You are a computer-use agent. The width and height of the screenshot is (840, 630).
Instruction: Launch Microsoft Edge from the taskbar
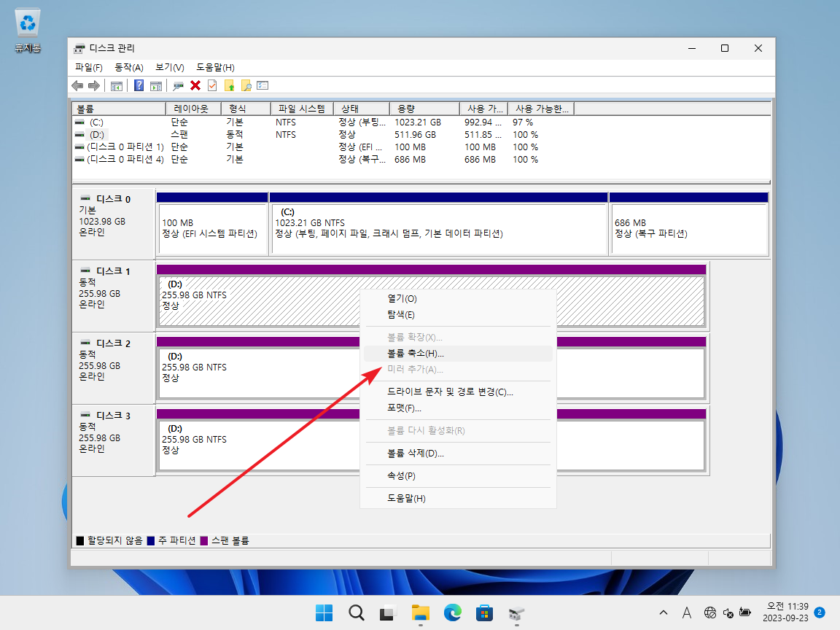pyautogui.click(x=453, y=612)
